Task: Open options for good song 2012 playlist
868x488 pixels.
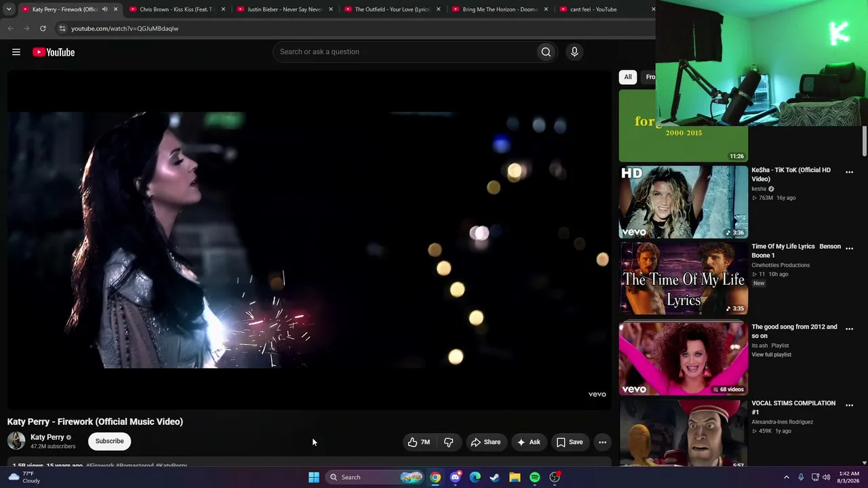Action: [x=849, y=329]
